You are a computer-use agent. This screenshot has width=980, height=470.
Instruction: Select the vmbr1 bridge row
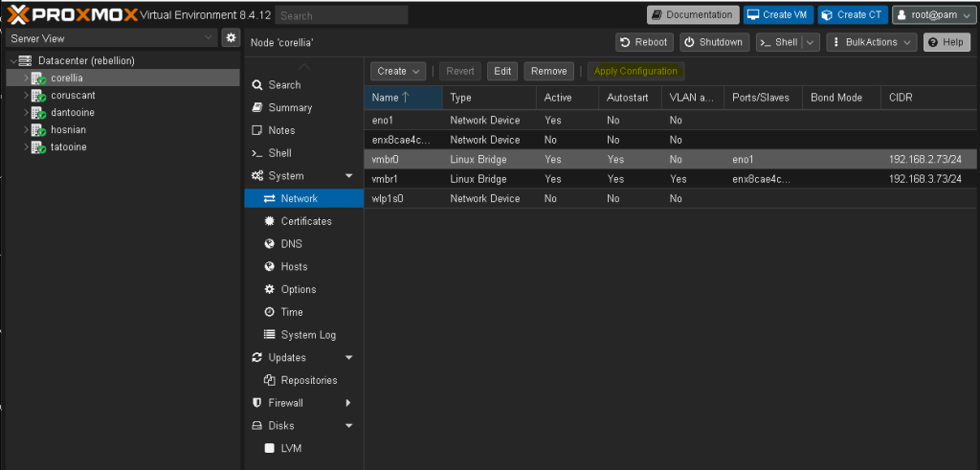tap(672, 179)
